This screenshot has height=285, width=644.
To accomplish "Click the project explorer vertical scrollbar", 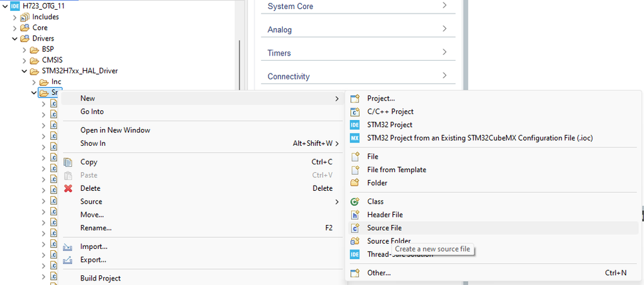I will pos(239,66).
